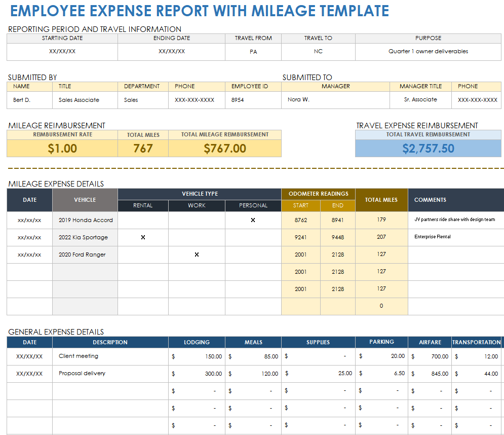Toggle the Rental X mark for Kia Sportage
504x435 pixels.
[x=143, y=237]
